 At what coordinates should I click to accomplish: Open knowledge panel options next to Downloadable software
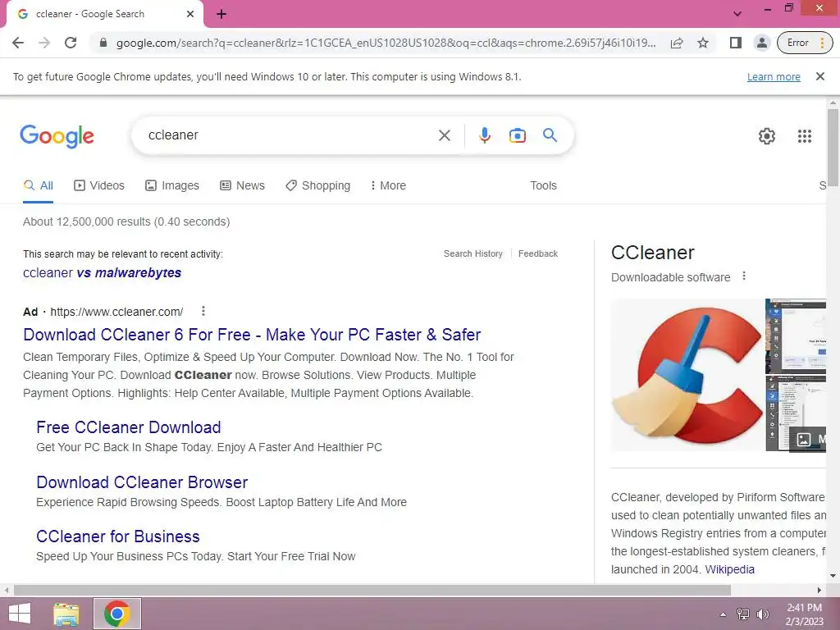743,276
